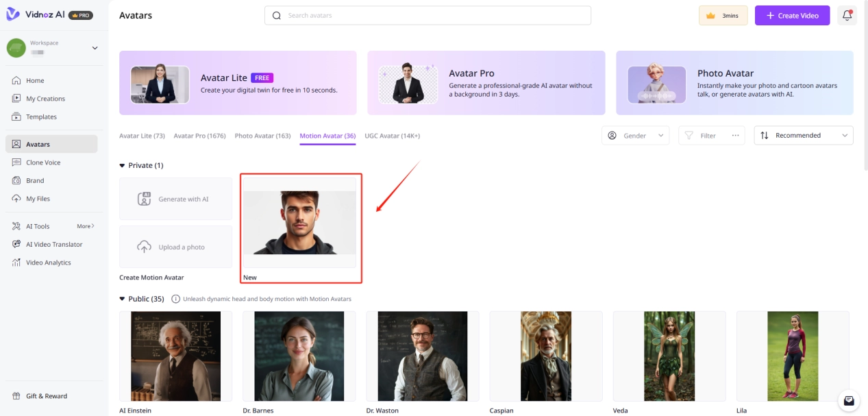Open the Gender dropdown
The image size is (868, 416).
(635, 136)
